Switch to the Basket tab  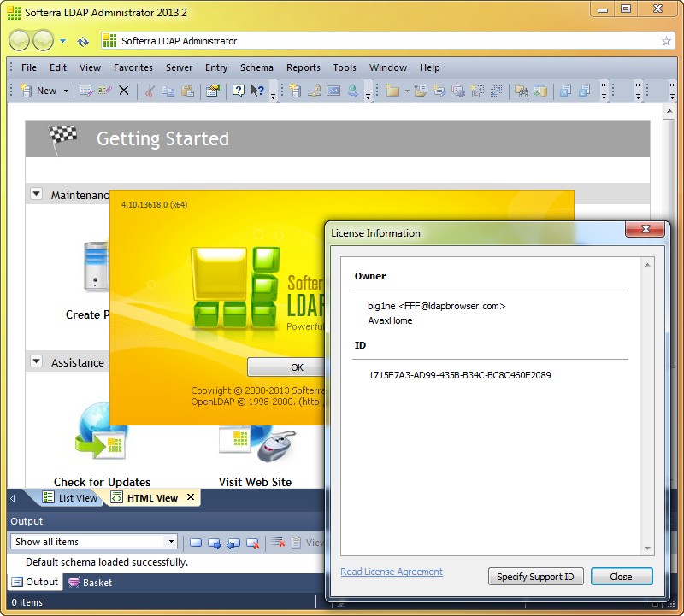(x=91, y=583)
